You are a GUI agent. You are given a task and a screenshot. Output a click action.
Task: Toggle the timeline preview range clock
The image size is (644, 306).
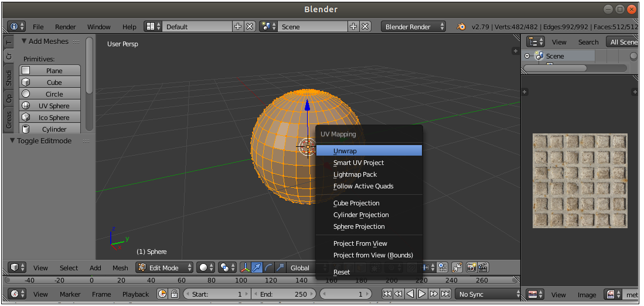tap(163, 294)
